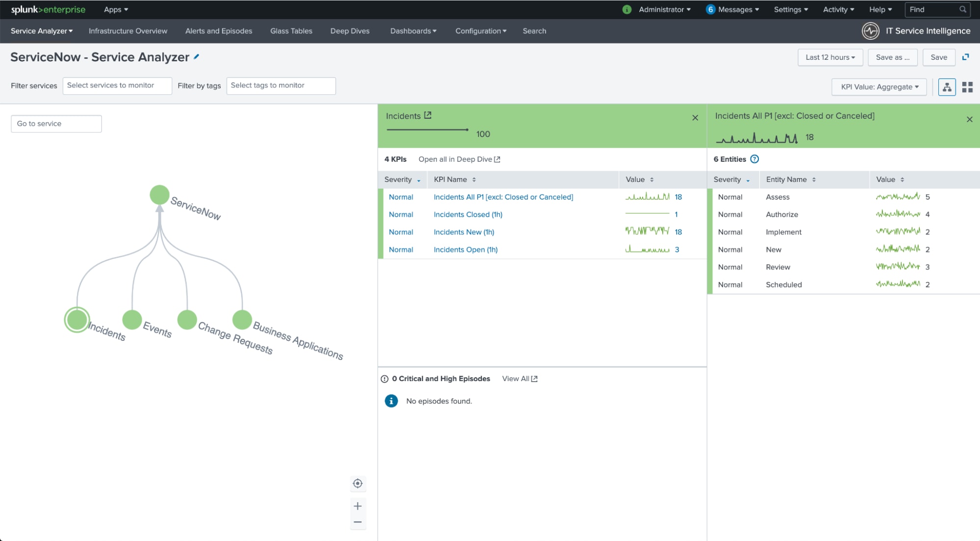Click the Save button
Screen dimensions: 980x541
pos(939,57)
